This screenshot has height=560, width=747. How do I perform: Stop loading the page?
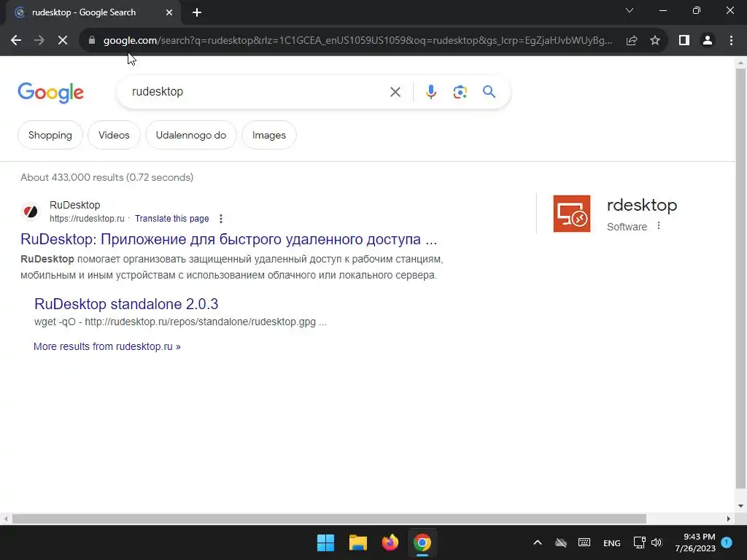click(63, 41)
